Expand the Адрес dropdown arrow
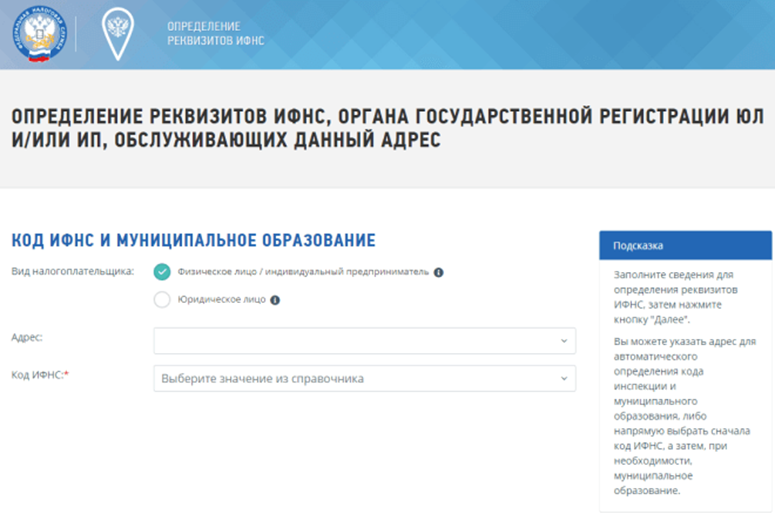775x514 pixels. 564,341
